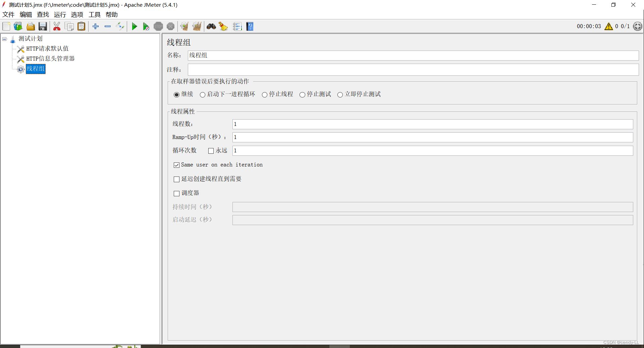Click the Start No Pauses icon
644x348 pixels.
click(146, 26)
